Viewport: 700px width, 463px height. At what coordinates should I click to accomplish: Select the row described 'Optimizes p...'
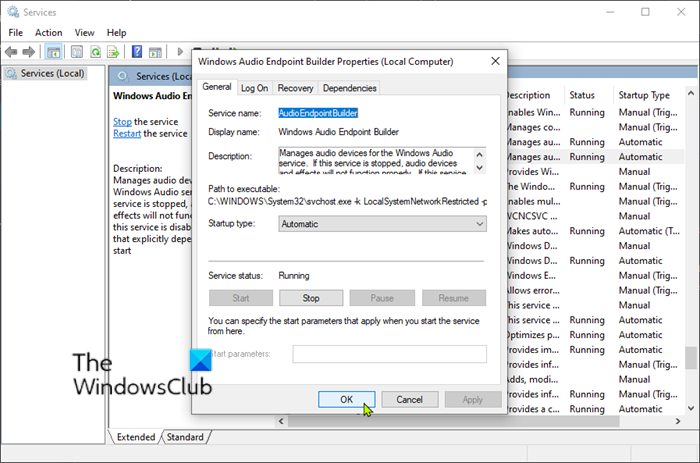point(595,335)
